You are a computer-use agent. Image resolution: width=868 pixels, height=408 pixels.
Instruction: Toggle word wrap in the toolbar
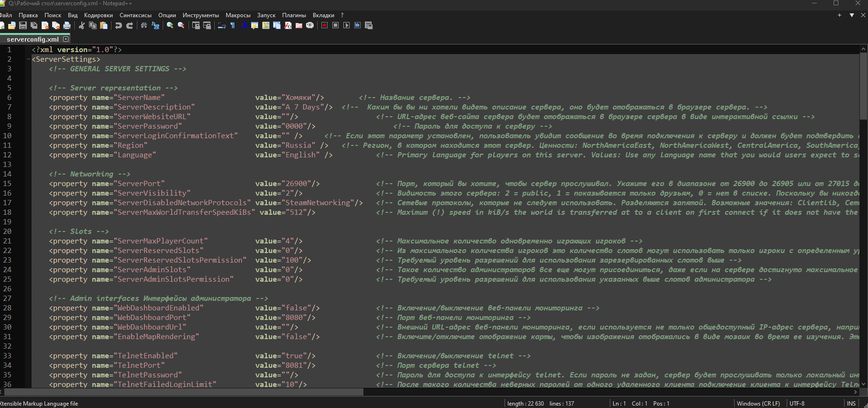[222, 25]
